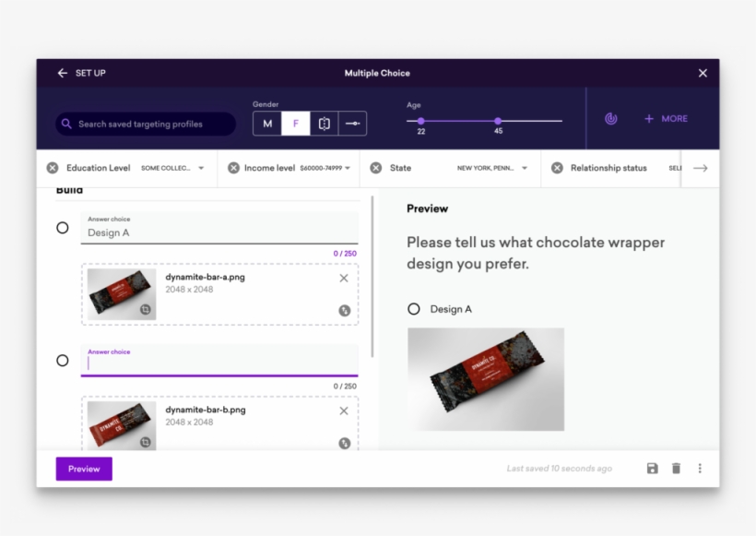
Task: Click the purple Preview button
Action: point(84,469)
